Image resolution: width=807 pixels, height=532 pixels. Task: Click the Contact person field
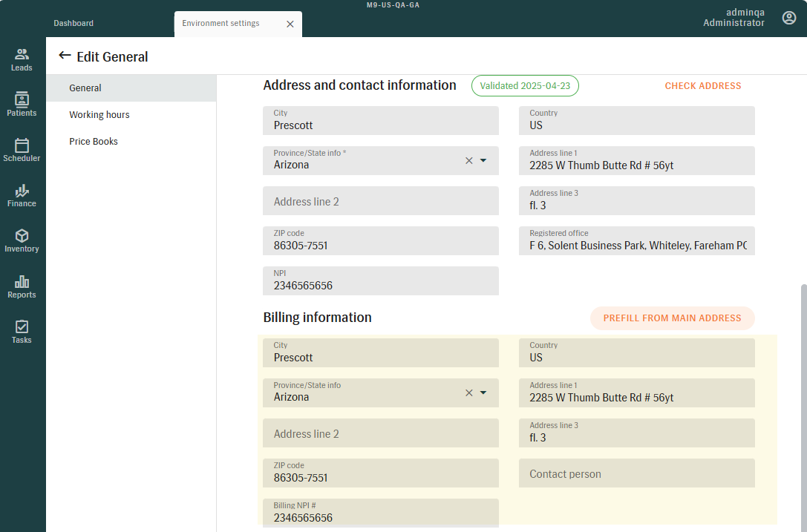637,473
